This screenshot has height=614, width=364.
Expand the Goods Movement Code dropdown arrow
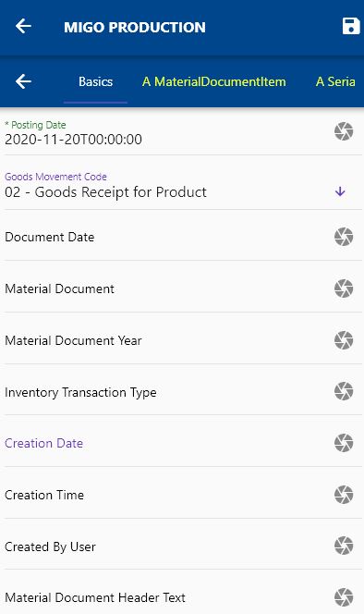340,191
